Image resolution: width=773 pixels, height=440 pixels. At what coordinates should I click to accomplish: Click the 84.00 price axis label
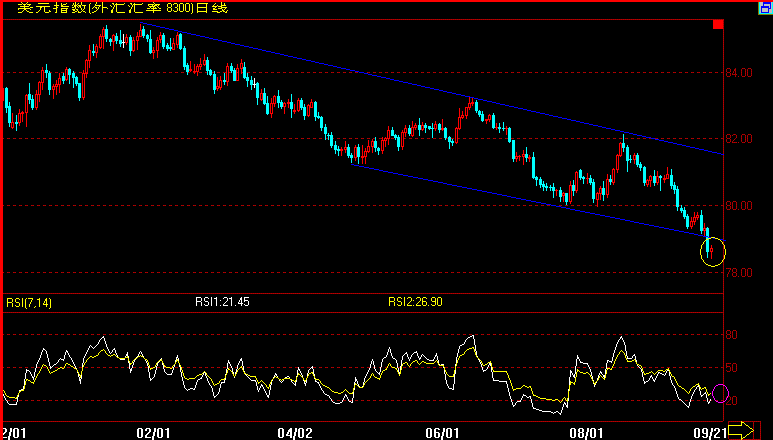pyautogui.click(x=738, y=72)
